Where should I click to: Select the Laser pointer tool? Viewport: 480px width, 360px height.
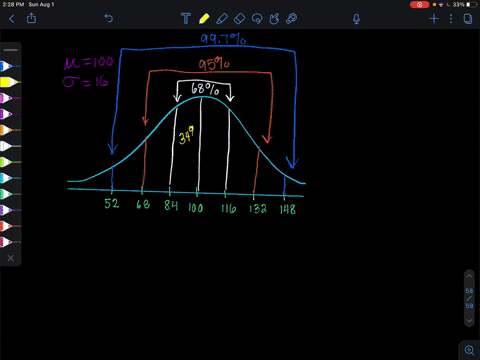(x=291, y=19)
